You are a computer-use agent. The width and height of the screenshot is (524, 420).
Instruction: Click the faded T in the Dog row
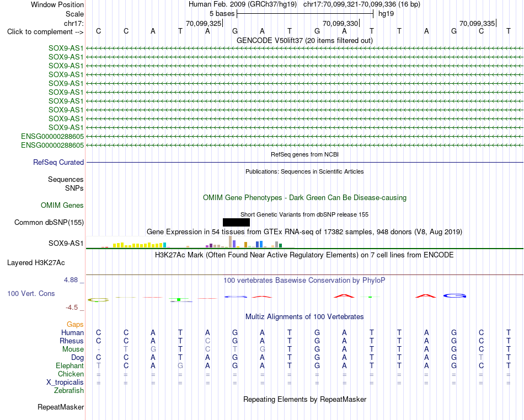coord(481,358)
